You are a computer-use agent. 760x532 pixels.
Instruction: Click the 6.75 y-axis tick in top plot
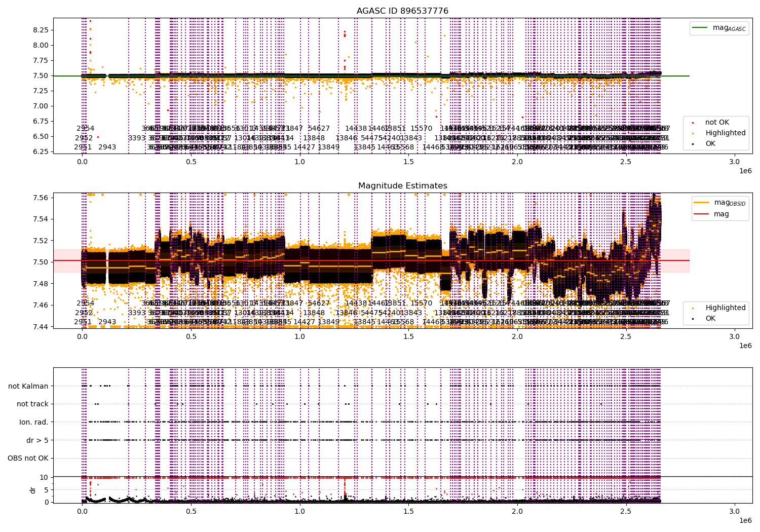[x=41, y=121]
